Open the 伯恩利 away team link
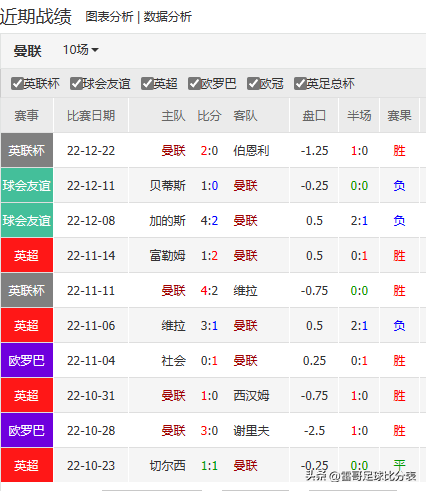Image resolution: width=426 pixels, height=491 pixels. (251, 151)
